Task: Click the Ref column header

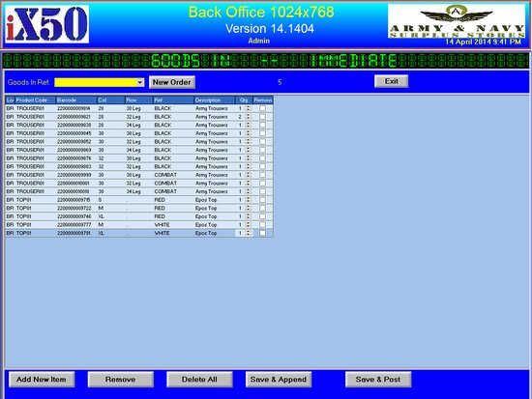Action: pos(173,100)
